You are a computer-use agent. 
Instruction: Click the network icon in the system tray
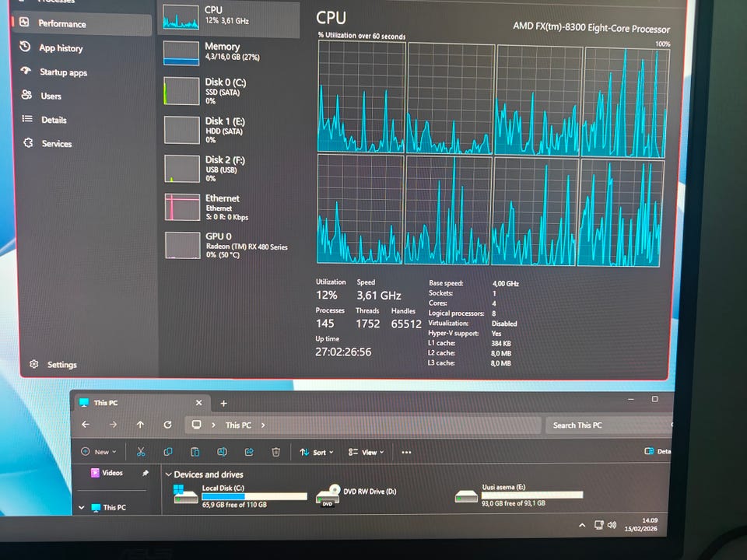pos(598,525)
